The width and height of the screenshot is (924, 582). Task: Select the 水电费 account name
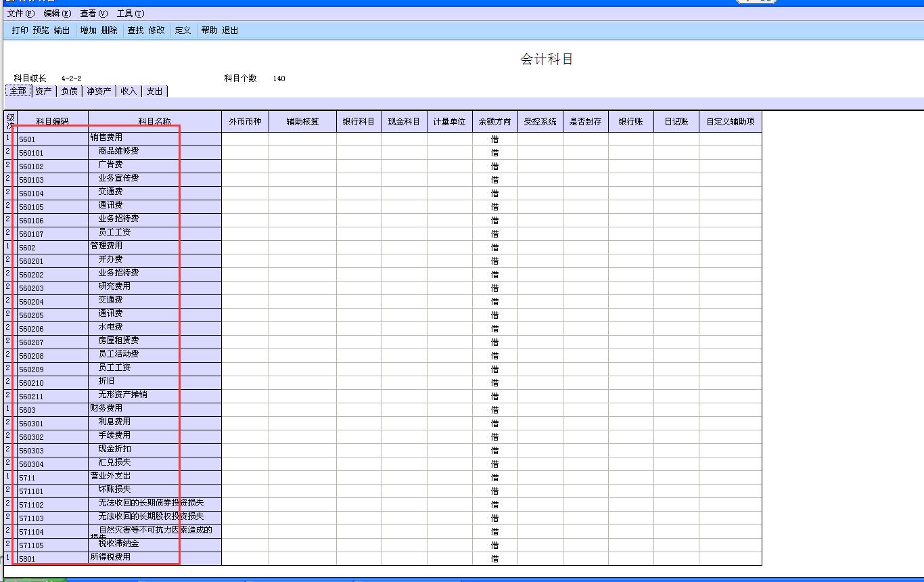(110, 327)
